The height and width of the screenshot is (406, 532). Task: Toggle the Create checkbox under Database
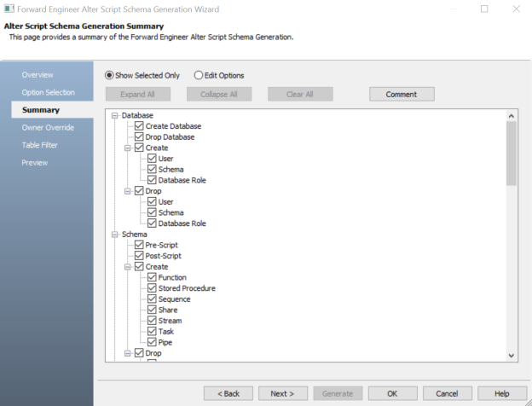[x=139, y=148]
